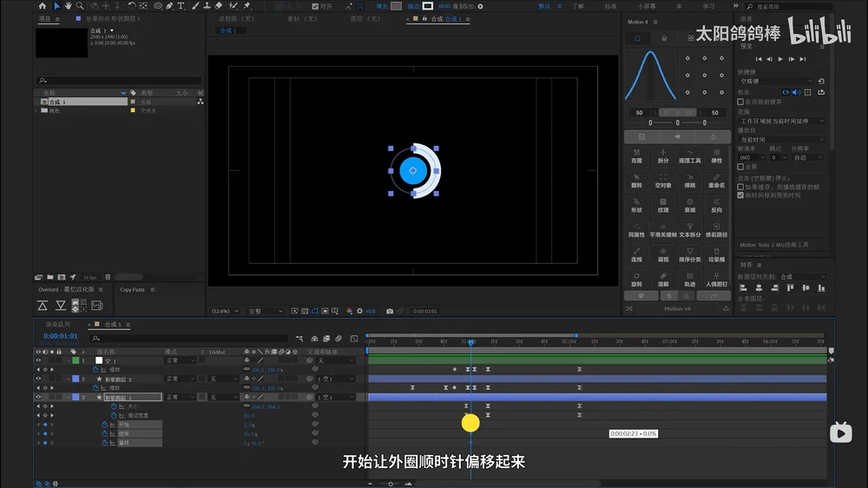Hide 形状图层 1 layer 3 eye icon
This screenshot has height=488, width=868.
coord(38,397)
